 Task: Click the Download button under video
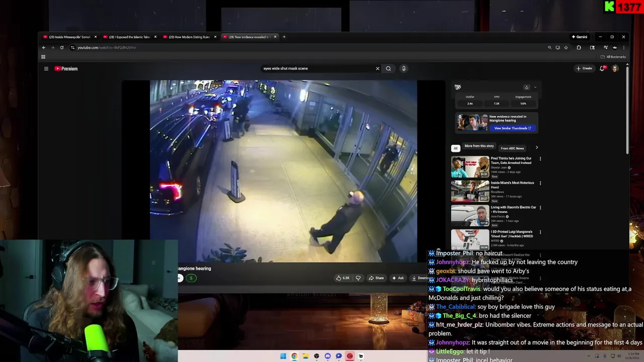(x=419, y=278)
